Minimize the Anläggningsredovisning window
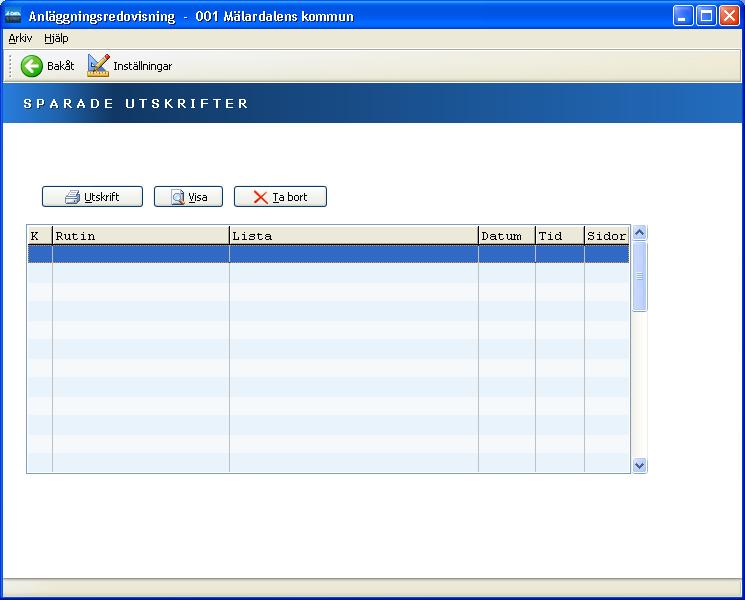Image resolution: width=745 pixels, height=600 pixels. coord(683,16)
